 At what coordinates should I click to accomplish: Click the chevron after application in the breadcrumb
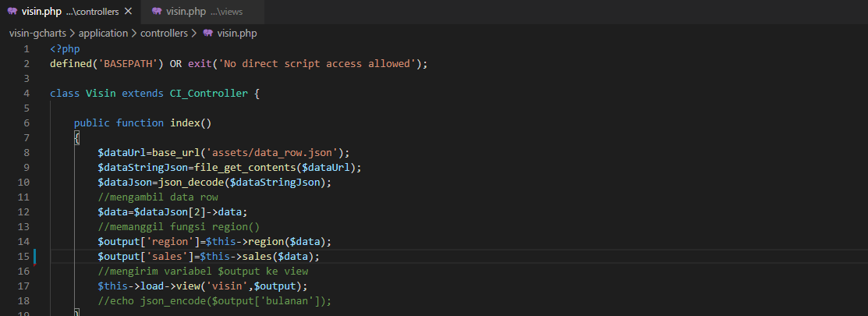click(134, 34)
